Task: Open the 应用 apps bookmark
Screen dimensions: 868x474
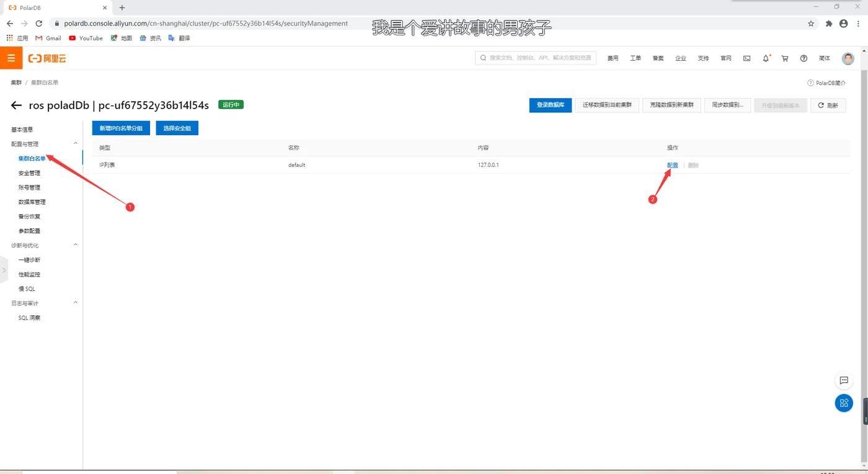Action: [17, 38]
